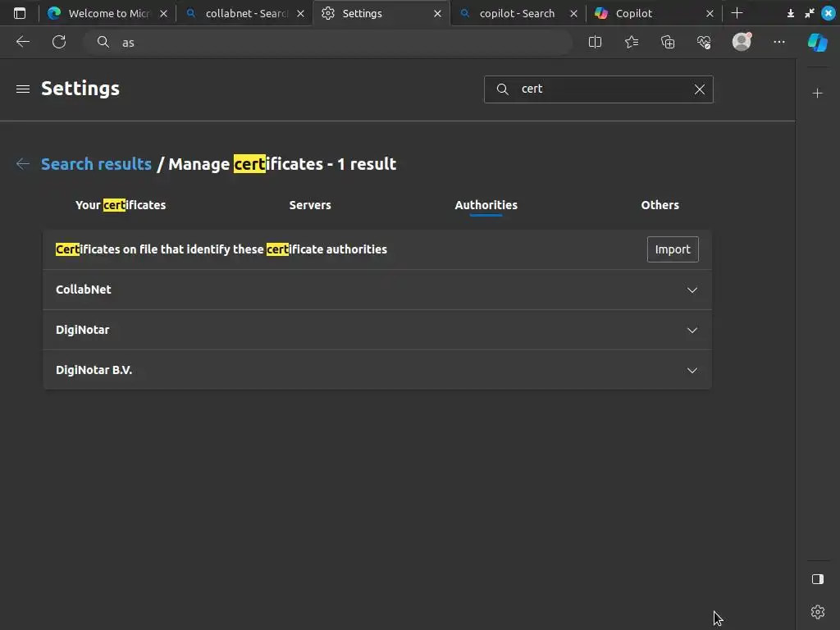Image resolution: width=840 pixels, height=630 pixels.
Task: Open the Settings hamburger menu
Action: (x=22, y=89)
